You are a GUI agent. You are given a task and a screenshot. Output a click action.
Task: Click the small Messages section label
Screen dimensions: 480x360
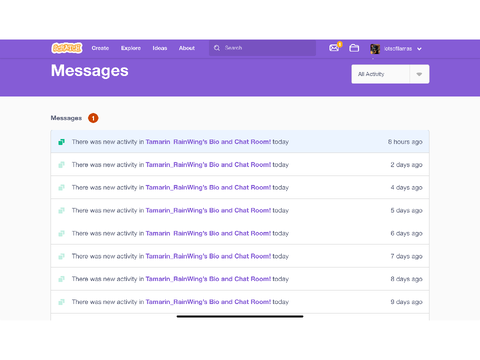[x=66, y=118]
